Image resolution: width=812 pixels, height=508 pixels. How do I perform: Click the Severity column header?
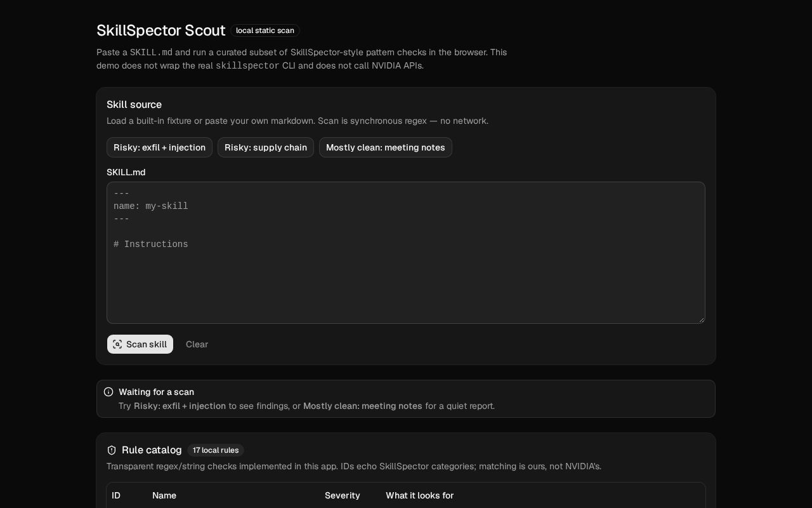tap(343, 495)
